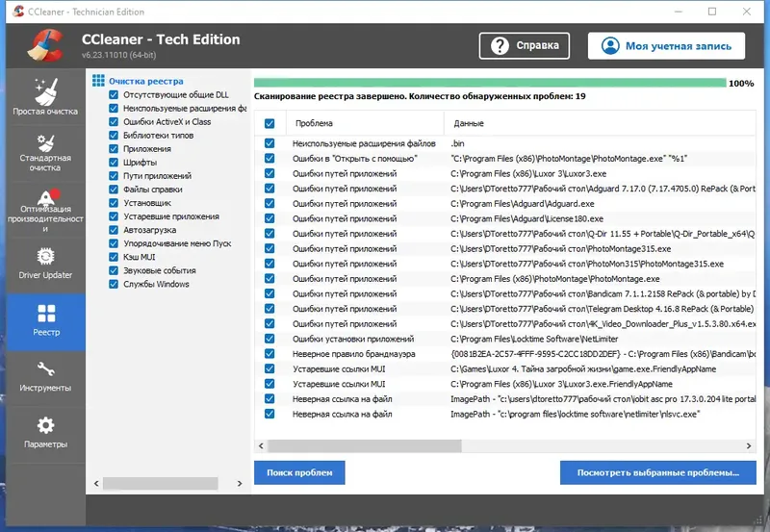Viewport: 770px width, 532px height.
Task: Uncheck the Неверное правило брандмауэра row
Action: click(269, 354)
